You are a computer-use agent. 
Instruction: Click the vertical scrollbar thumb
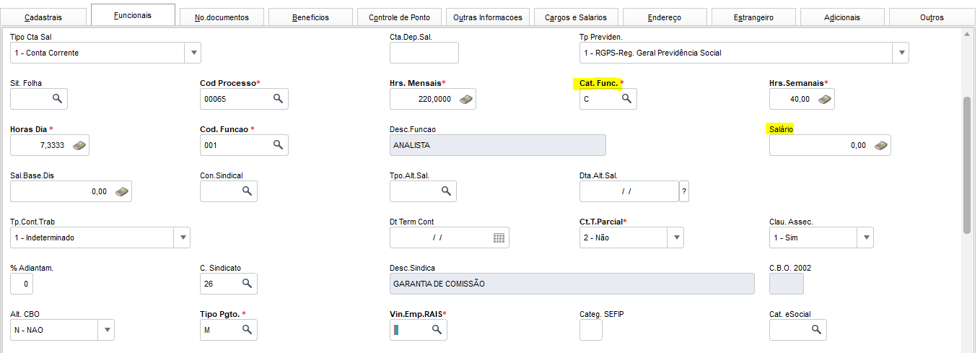(967, 165)
